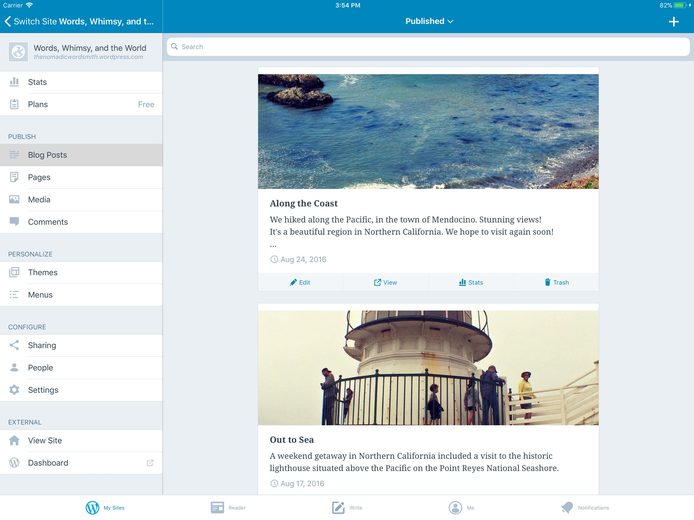Open the Write tab
This screenshot has width=694, height=520.
click(x=347, y=508)
